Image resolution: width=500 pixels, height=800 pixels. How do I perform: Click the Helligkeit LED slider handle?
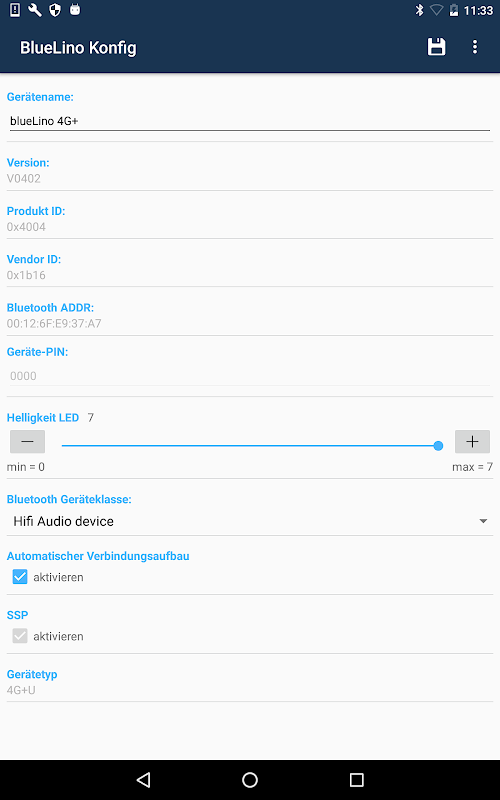coord(438,446)
